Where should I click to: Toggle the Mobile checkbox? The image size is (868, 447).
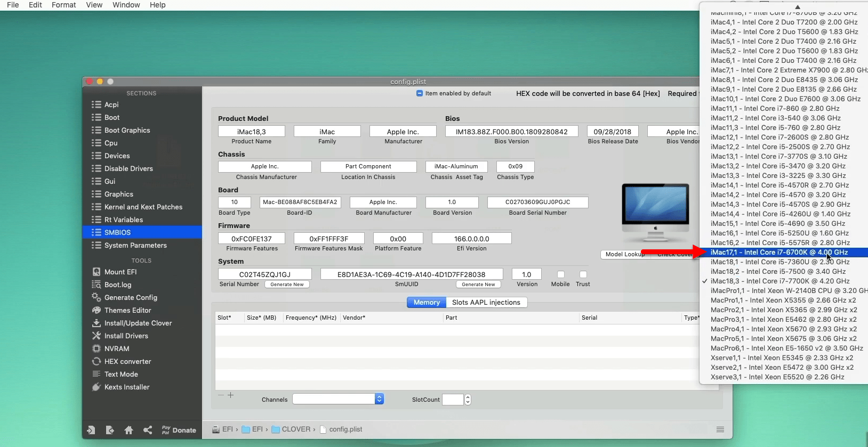tap(560, 274)
